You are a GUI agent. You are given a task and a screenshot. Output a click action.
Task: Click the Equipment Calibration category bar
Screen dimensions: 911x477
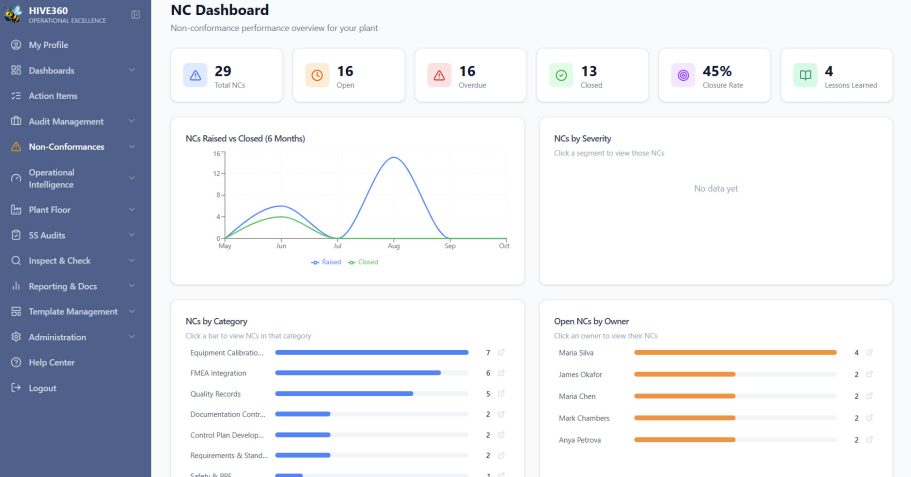(372, 353)
